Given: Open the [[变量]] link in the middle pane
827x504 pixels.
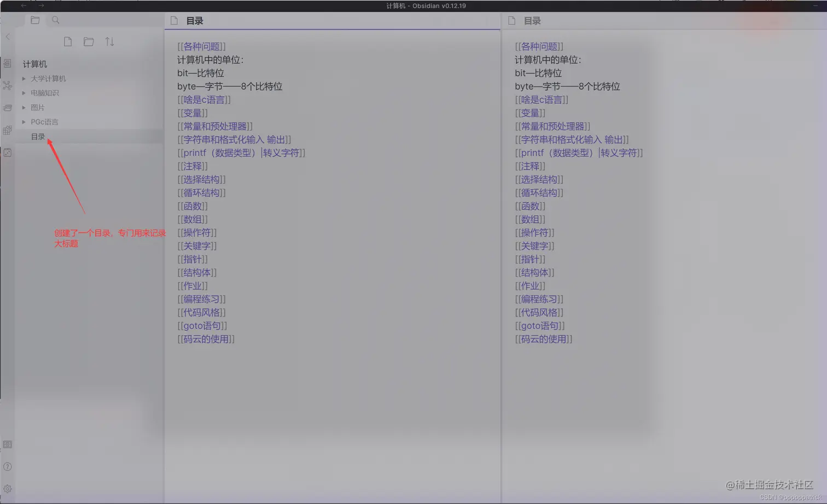Looking at the screenshot, I should tap(193, 113).
